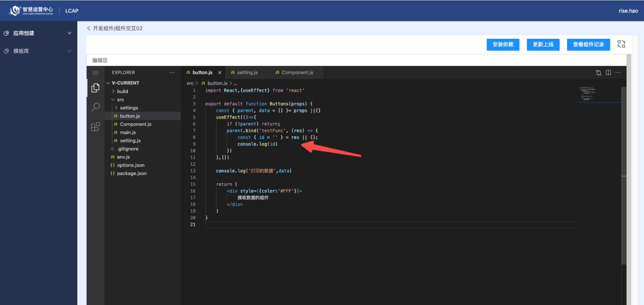The image size is (644, 305).
Task: Switch to the button.js tab
Action: click(203, 73)
